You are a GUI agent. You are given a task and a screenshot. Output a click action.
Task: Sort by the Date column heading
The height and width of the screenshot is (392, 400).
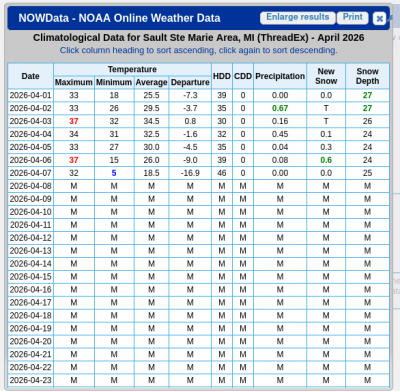(x=30, y=76)
